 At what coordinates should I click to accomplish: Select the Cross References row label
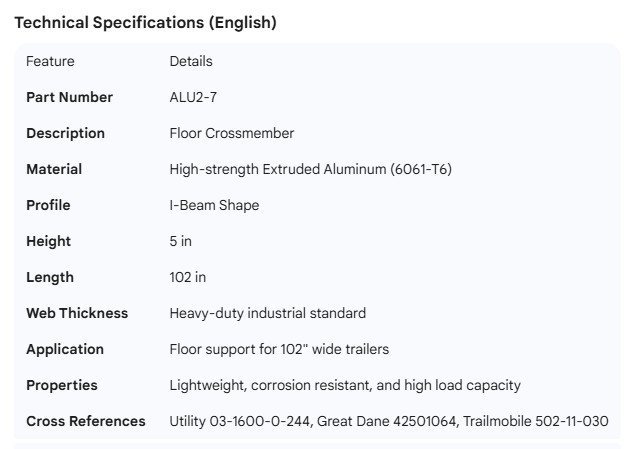[86, 421]
